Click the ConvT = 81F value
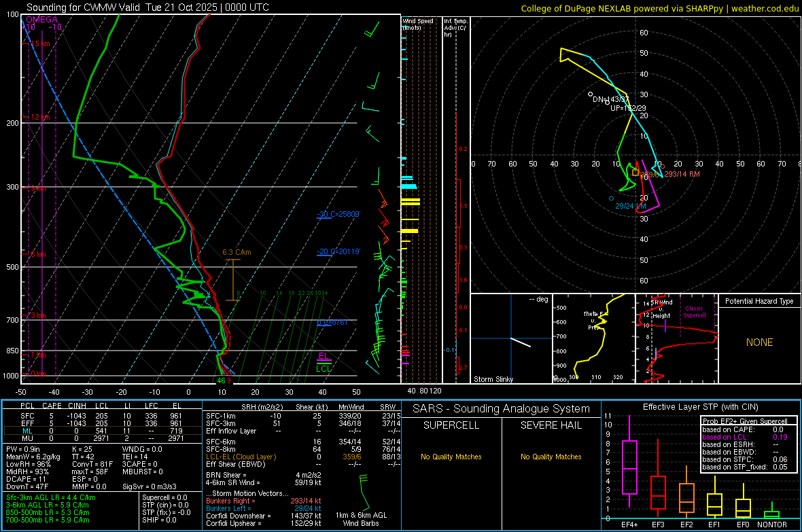802x532 pixels. click(92, 464)
